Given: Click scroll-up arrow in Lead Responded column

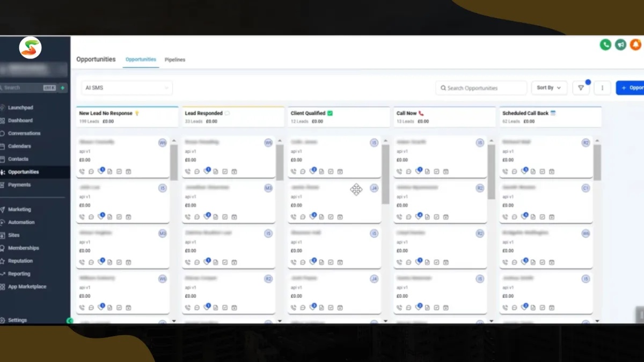Looking at the screenshot, I should [280, 141].
